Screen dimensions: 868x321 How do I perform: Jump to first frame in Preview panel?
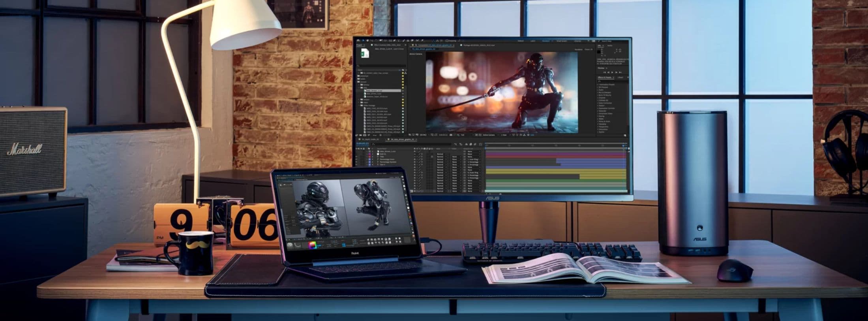pos(604,72)
